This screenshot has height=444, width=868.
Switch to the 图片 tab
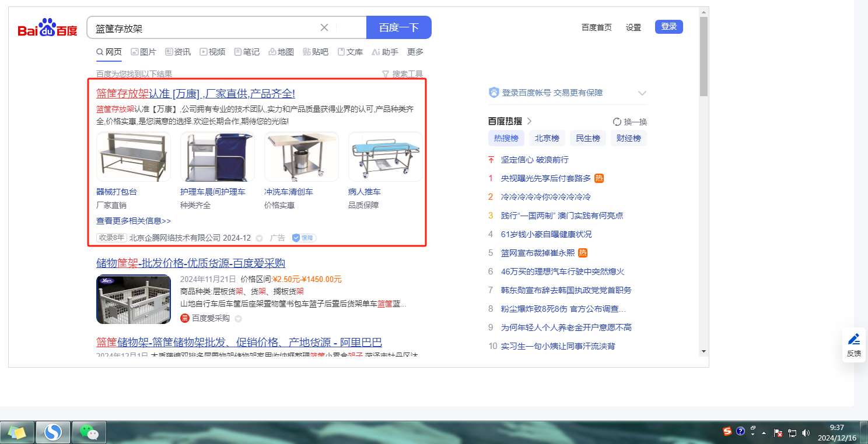(x=143, y=52)
